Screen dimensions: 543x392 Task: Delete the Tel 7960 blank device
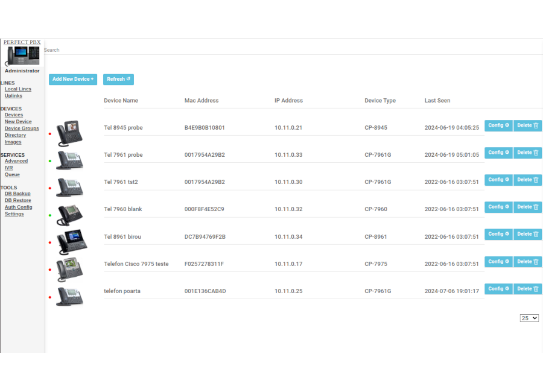[527, 207]
